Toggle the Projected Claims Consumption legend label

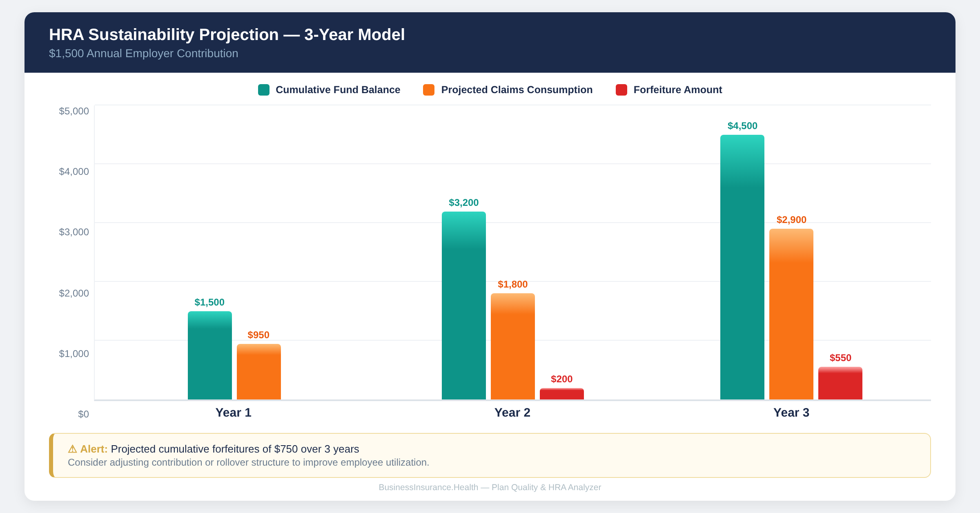click(x=517, y=90)
